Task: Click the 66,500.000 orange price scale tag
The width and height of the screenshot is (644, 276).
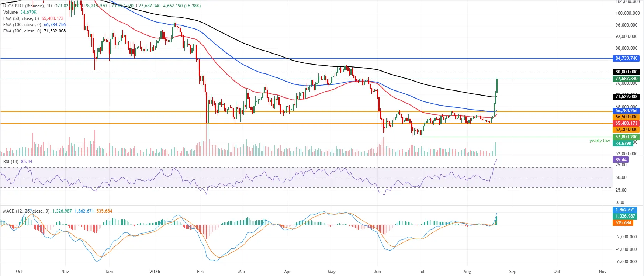Action: 626,117
